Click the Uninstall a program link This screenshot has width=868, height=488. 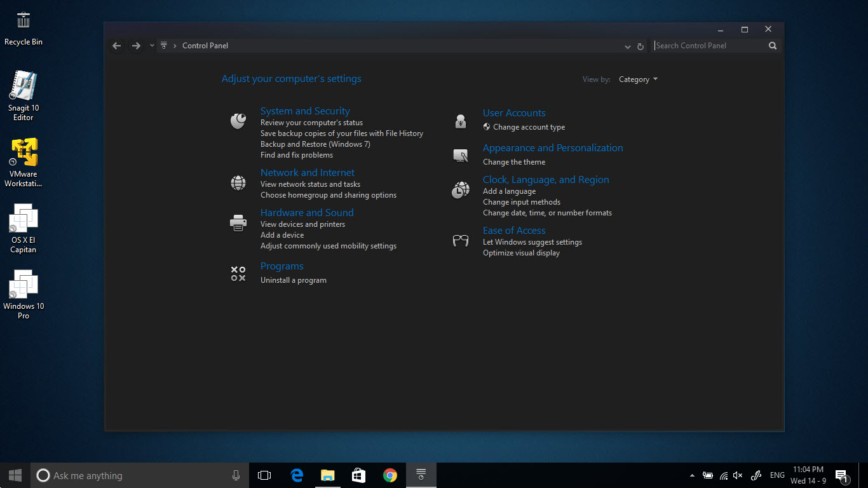293,280
